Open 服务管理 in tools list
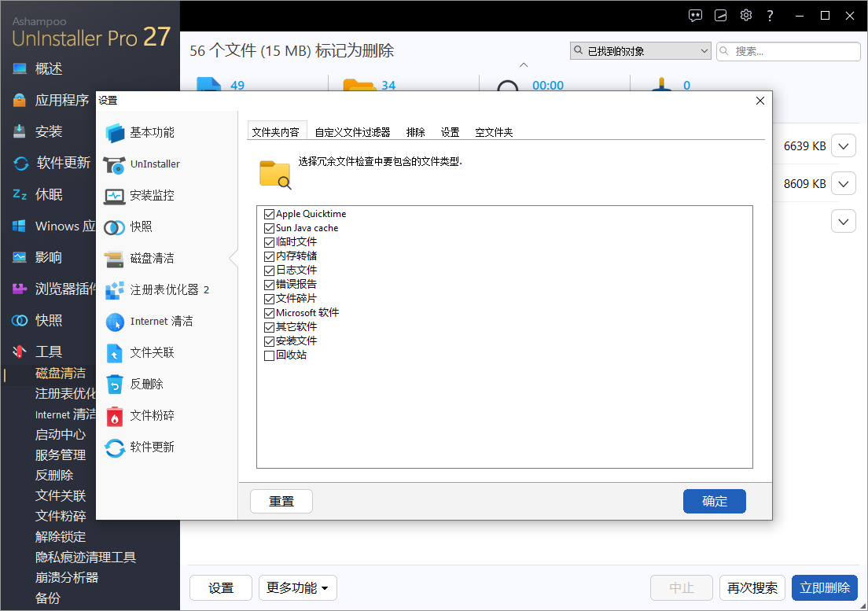Screen dimensions: 868x611 click(x=61, y=455)
